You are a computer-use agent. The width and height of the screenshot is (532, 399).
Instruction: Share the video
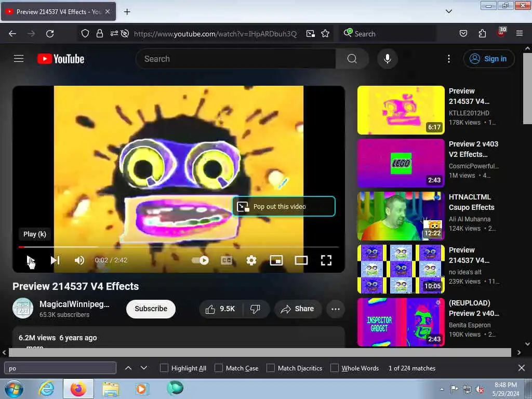(298, 309)
